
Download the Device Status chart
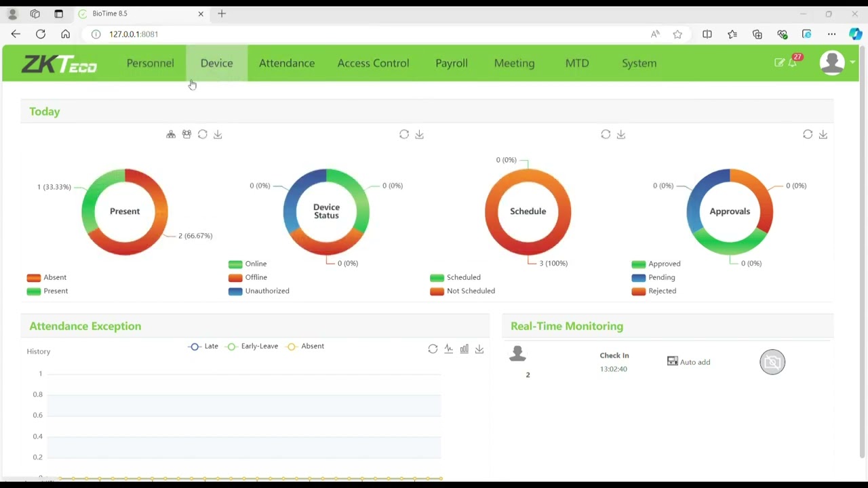click(419, 134)
